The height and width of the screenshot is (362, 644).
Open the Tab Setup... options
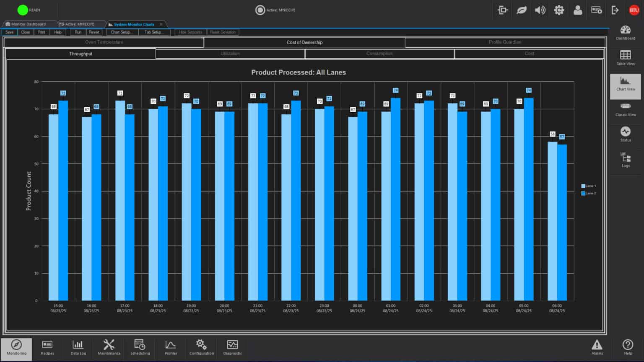[154, 32]
